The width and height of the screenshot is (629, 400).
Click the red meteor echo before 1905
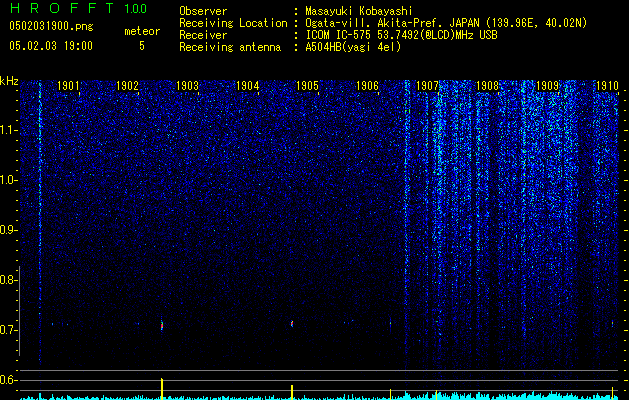(x=292, y=323)
